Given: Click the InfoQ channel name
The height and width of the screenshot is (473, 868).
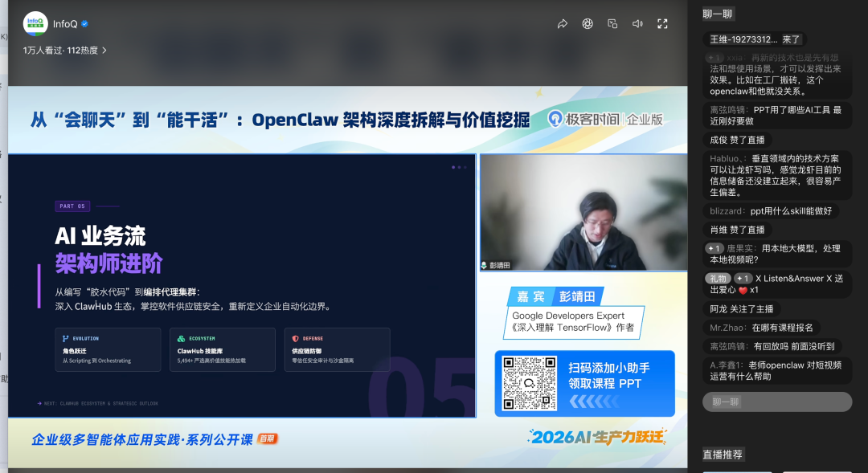Looking at the screenshot, I should (65, 24).
